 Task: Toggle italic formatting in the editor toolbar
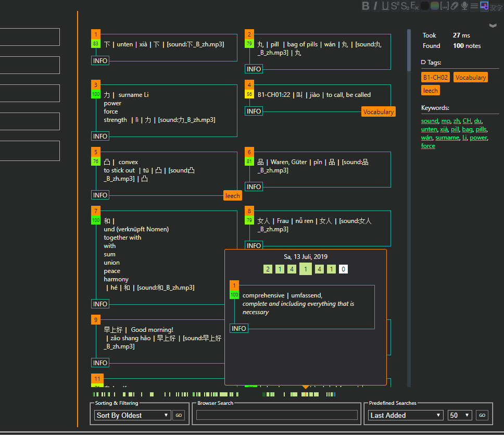click(x=375, y=6)
